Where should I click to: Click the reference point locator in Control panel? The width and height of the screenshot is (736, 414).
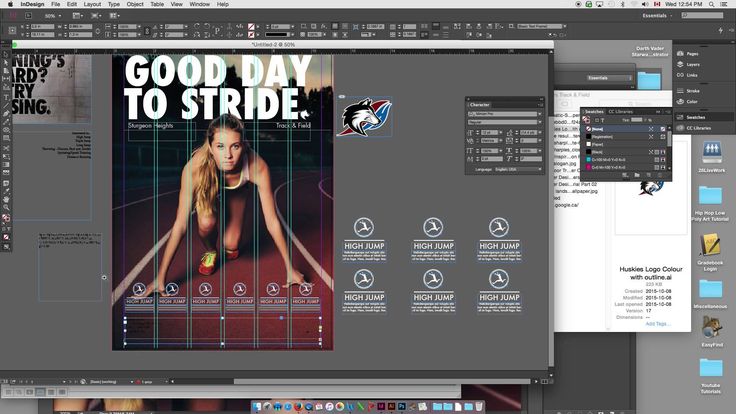(x=13, y=31)
